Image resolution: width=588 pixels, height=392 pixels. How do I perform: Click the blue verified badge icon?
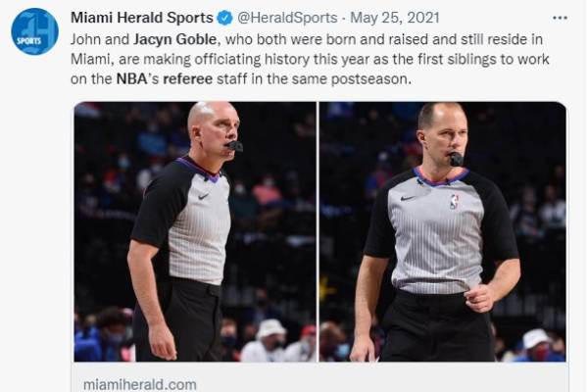[225, 18]
